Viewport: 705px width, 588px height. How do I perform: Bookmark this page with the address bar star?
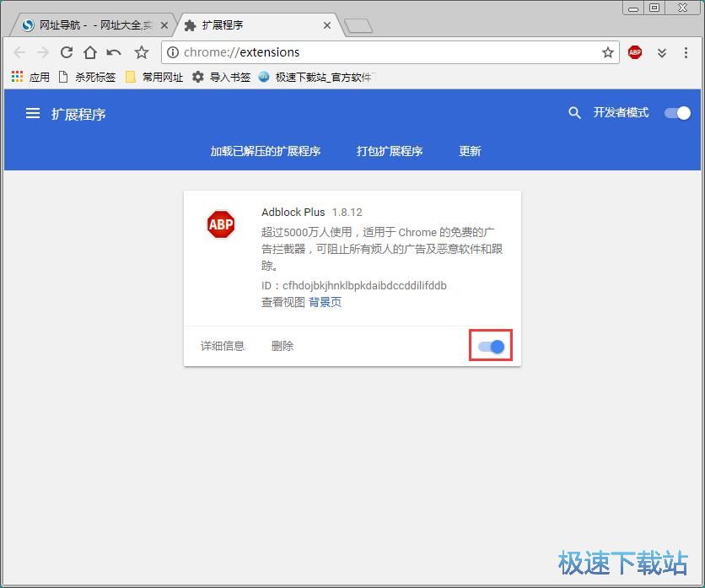point(608,52)
